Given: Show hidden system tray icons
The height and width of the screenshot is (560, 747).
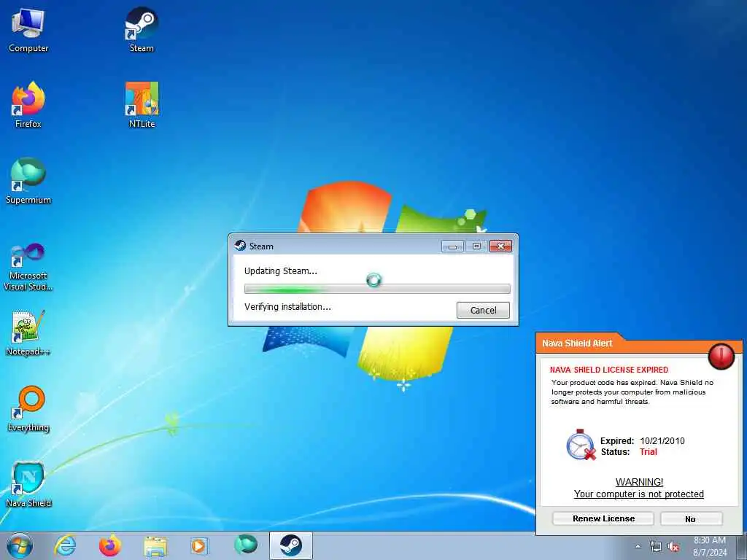Looking at the screenshot, I should pos(638,546).
